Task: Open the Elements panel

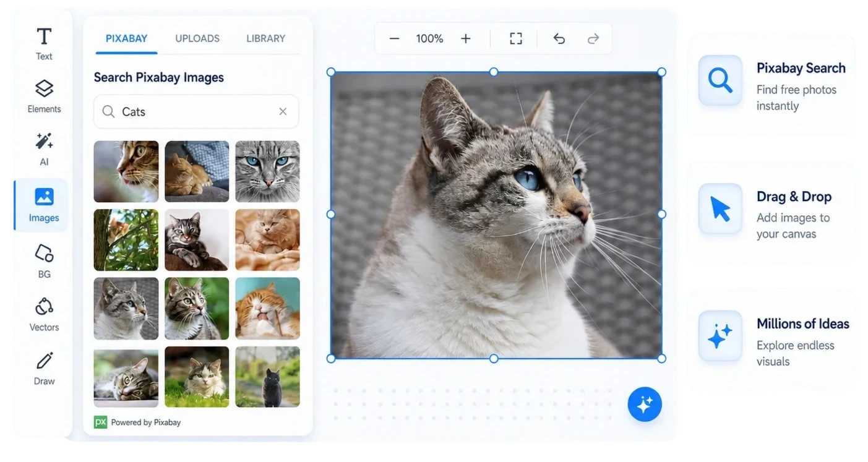Action: point(44,96)
